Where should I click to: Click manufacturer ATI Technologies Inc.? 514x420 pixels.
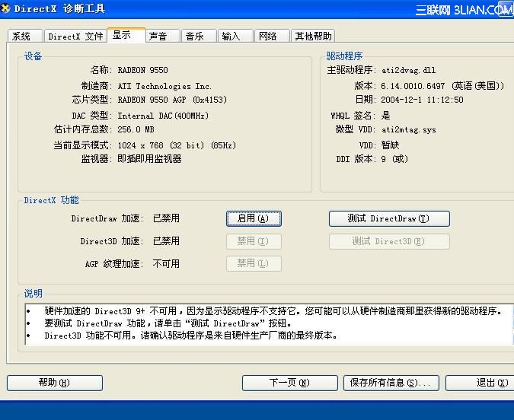(x=164, y=86)
